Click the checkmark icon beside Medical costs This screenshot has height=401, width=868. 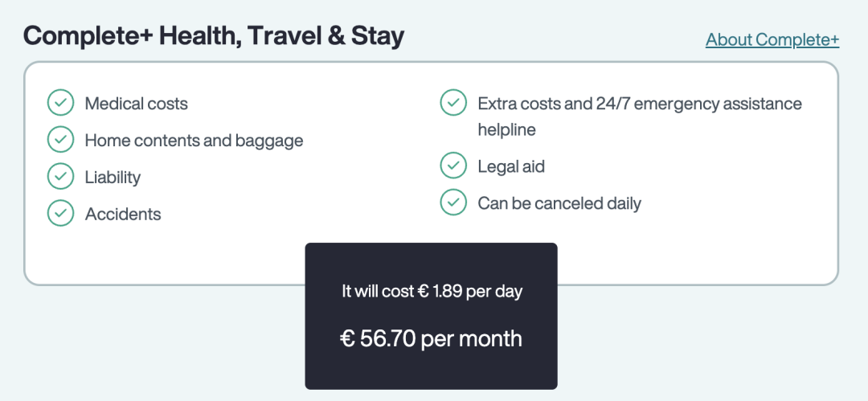[60, 103]
